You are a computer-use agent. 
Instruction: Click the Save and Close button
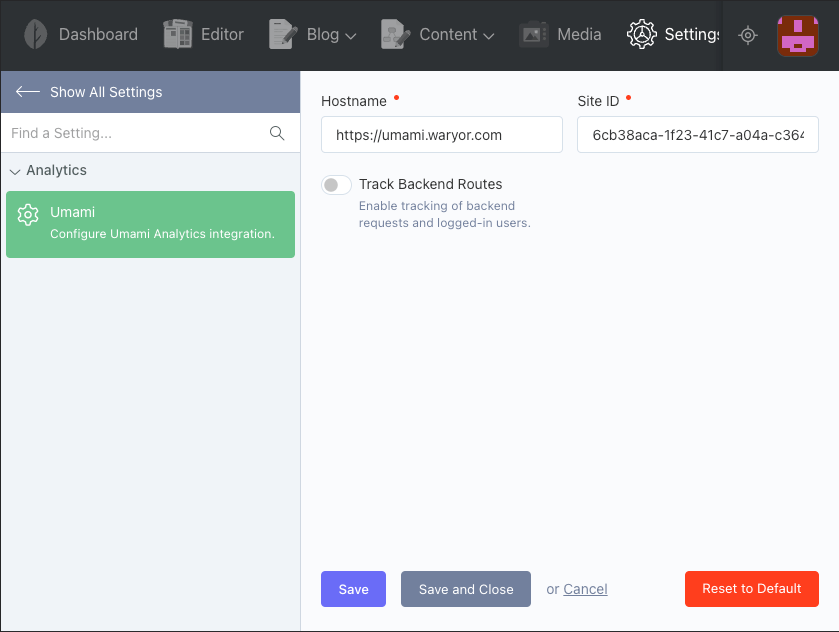(466, 589)
